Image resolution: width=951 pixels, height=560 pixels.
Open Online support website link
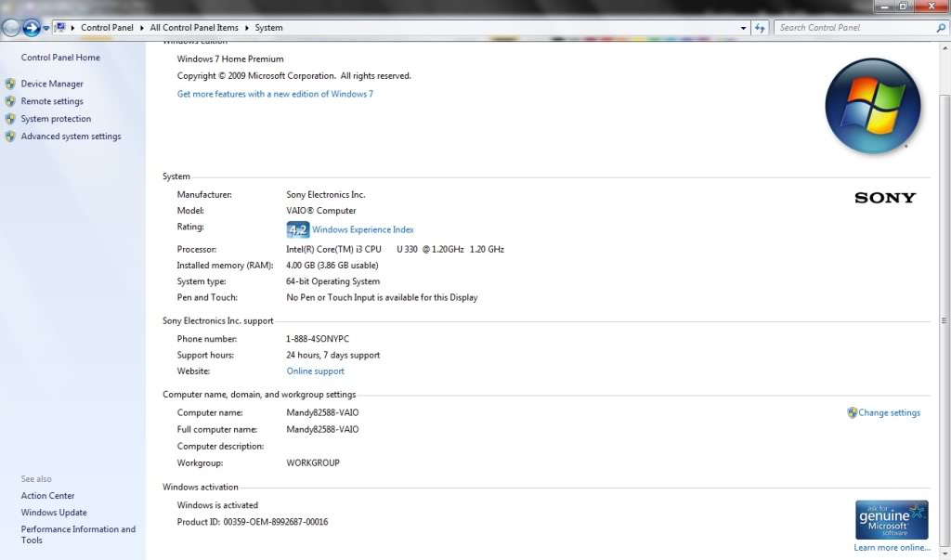point(316,371)
